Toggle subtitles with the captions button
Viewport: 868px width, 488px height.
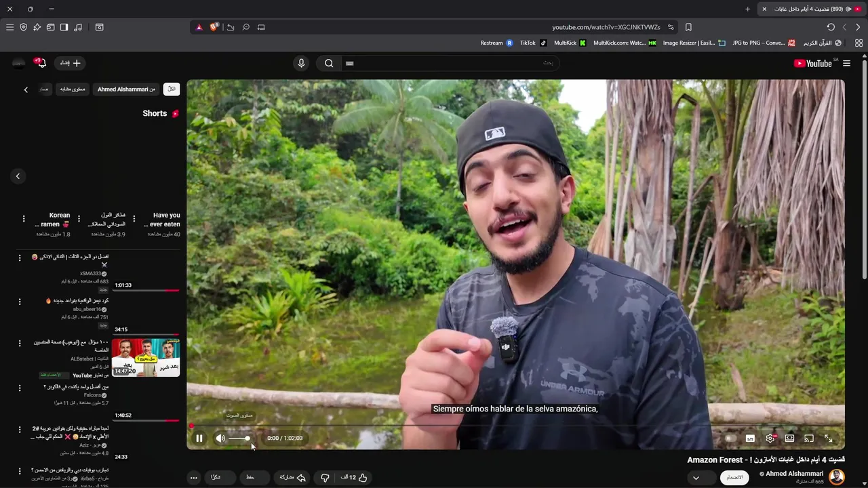click(750, 439)
